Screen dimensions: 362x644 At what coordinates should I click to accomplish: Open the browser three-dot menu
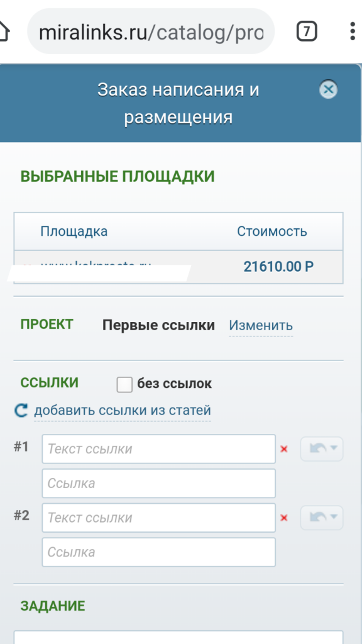coord(353,31)
